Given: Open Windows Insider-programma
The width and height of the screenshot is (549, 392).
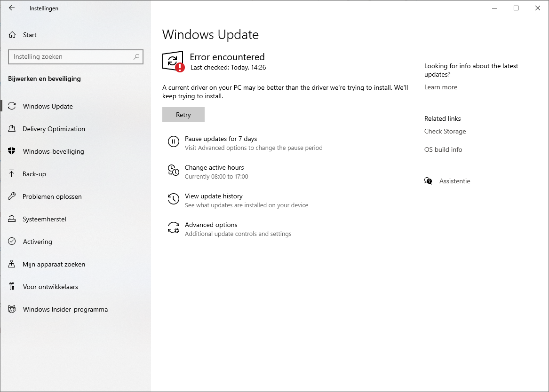Looking at the screenshot, I should click(76, 309).
